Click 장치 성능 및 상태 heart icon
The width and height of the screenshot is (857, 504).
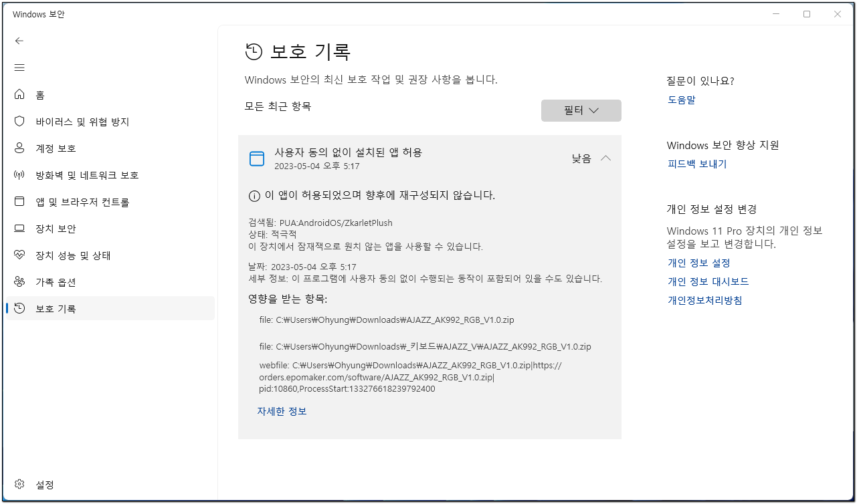click(19, 255)
